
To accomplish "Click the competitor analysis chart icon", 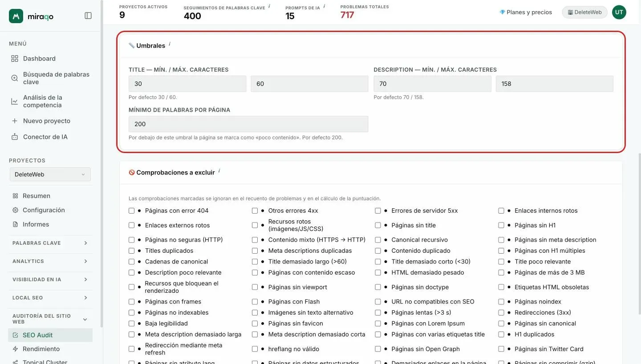I will coord(15,101).
